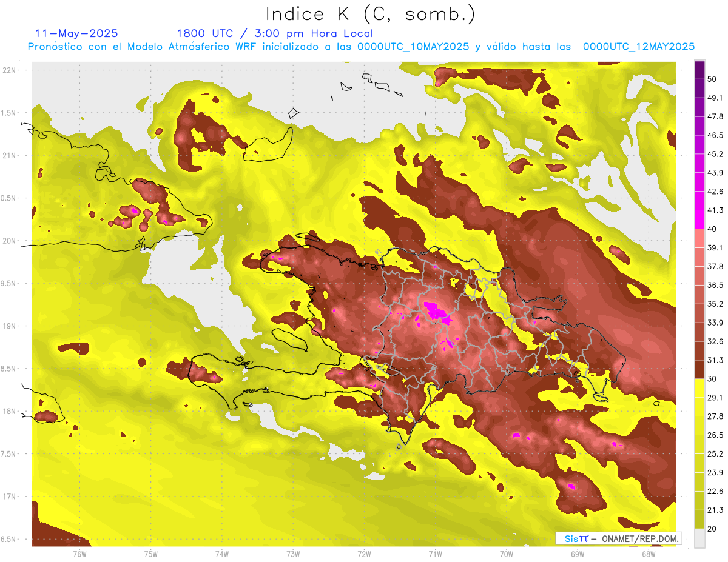Click the colorbar value "23.9"

[715, 473]
